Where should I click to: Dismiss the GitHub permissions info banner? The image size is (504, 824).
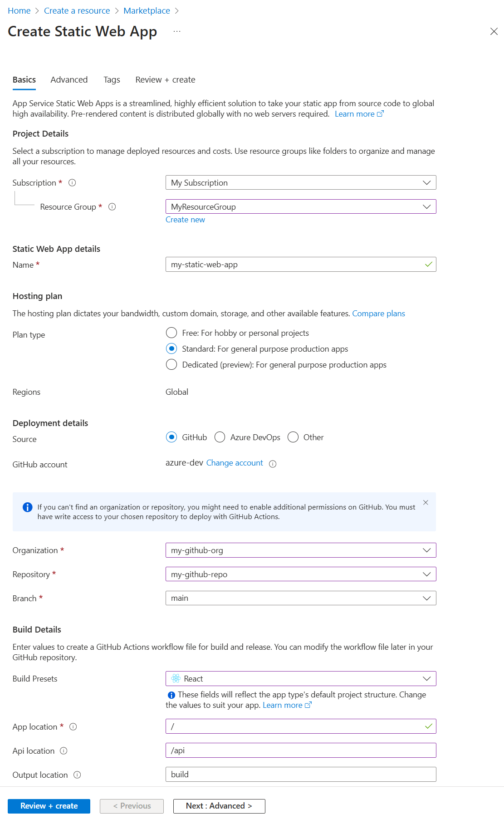(426, 502)
